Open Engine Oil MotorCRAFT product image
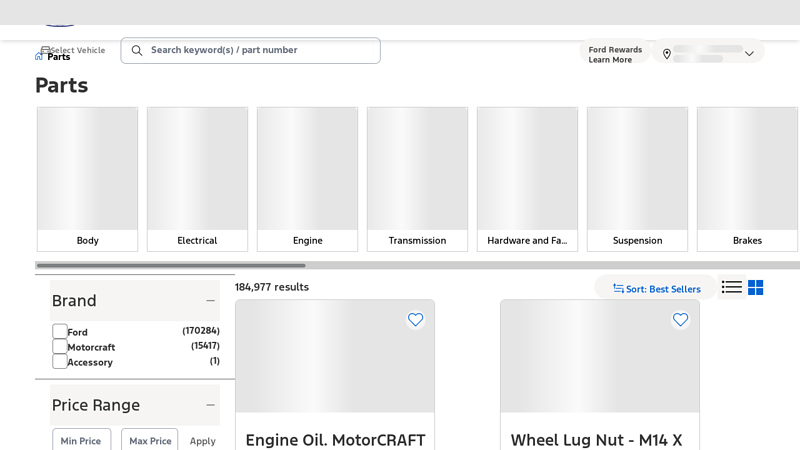Screen dimensions: 800x450 (x=335, y=356)
